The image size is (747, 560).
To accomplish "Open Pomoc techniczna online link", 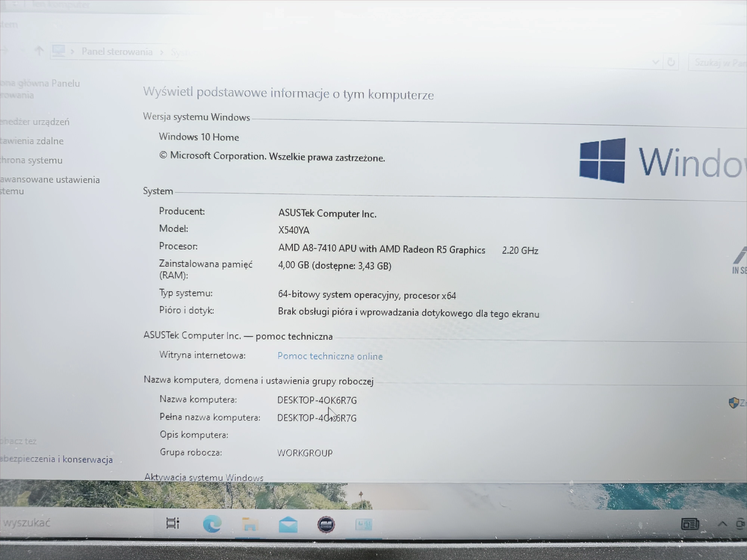I will tap(330, 356).
